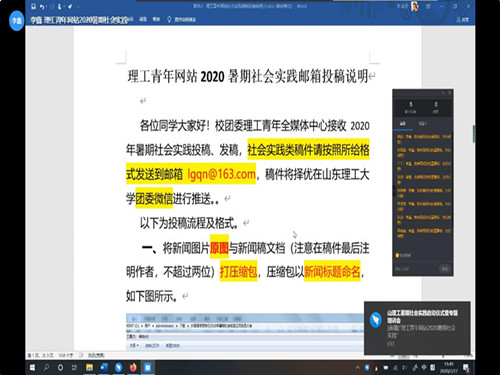Open the Customize Quick Access Toolbar dropdown
500x375 pixels.
78,6
